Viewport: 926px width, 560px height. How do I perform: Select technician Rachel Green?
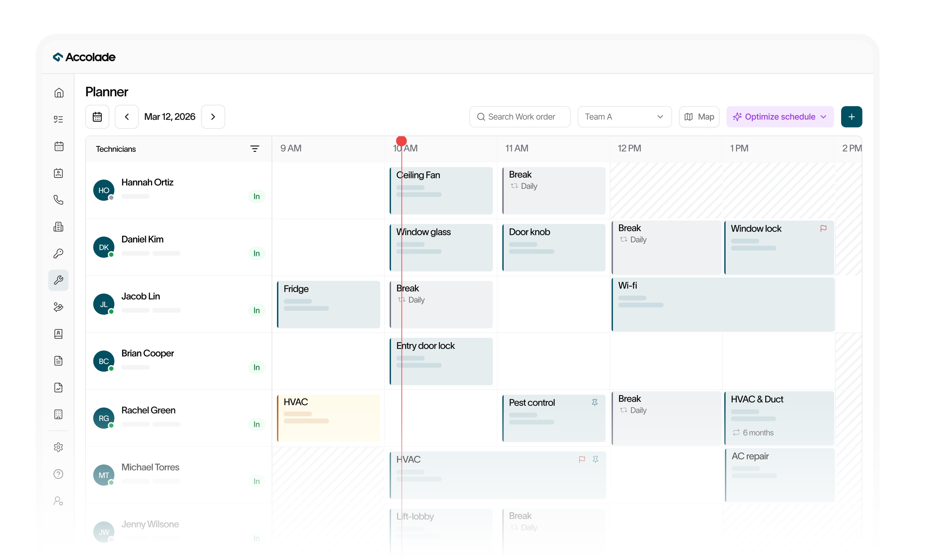179,418
